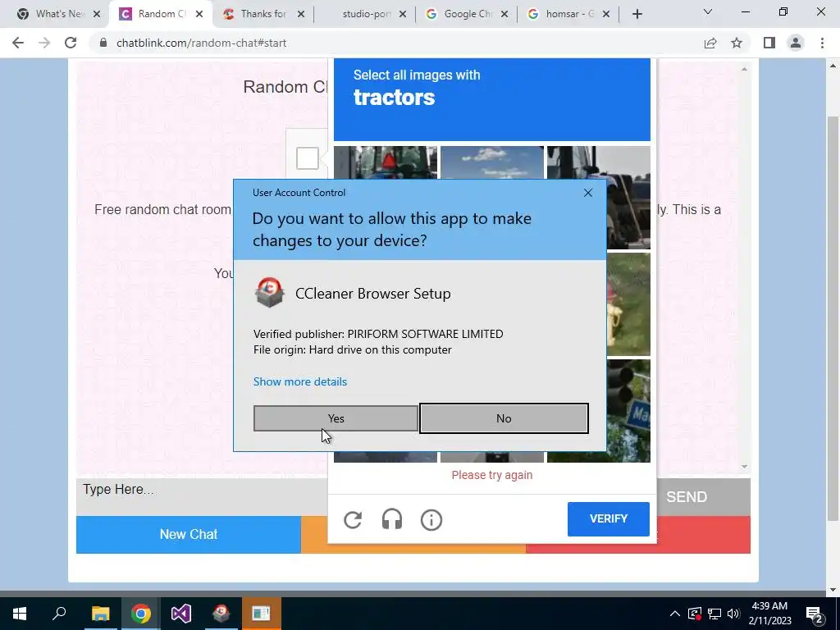Switch to studio-por tab
840x630 pixels.
(x=365, y=14)
